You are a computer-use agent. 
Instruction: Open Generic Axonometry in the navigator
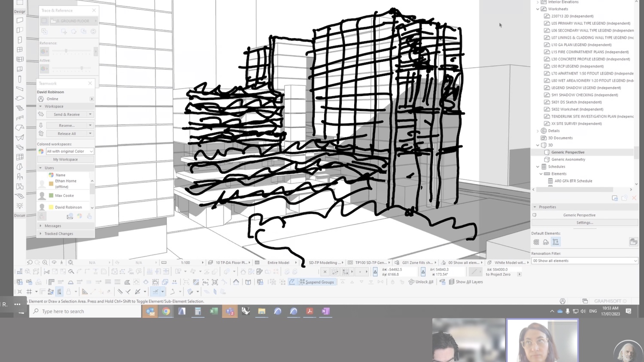click(x=568, y=160)
